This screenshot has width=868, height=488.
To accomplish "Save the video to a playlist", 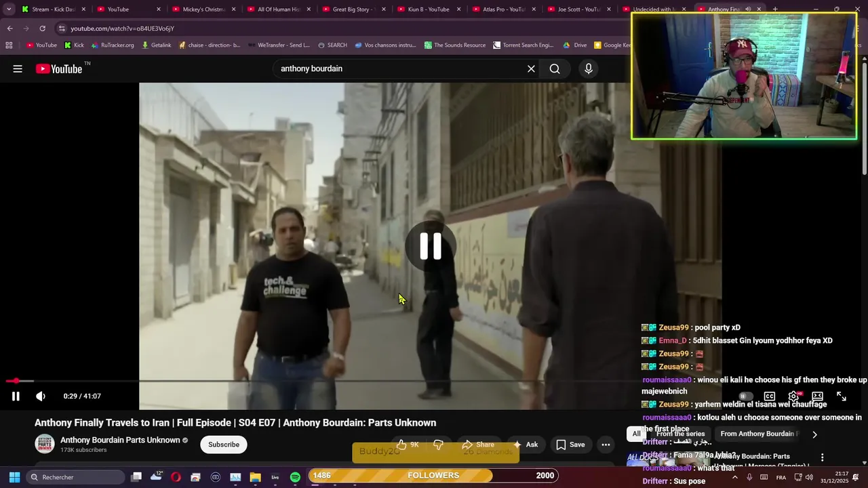I will 570,445.
